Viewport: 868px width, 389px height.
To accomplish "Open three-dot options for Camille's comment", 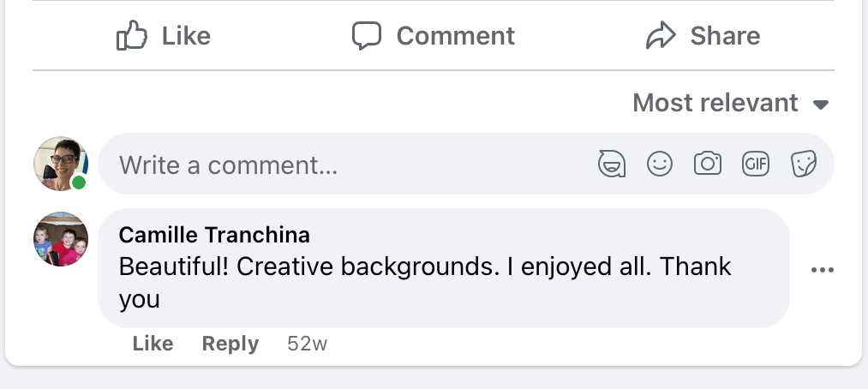I will point(822,270).
